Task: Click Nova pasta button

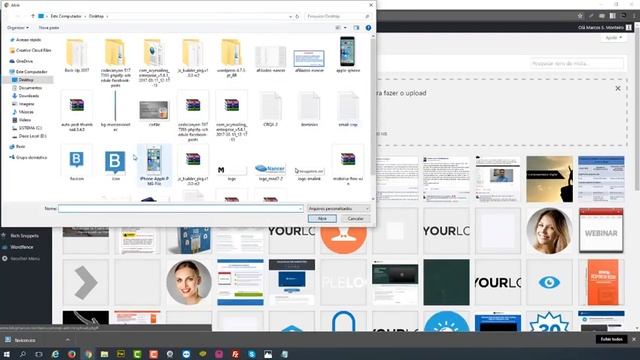Action: click(49, 28)
